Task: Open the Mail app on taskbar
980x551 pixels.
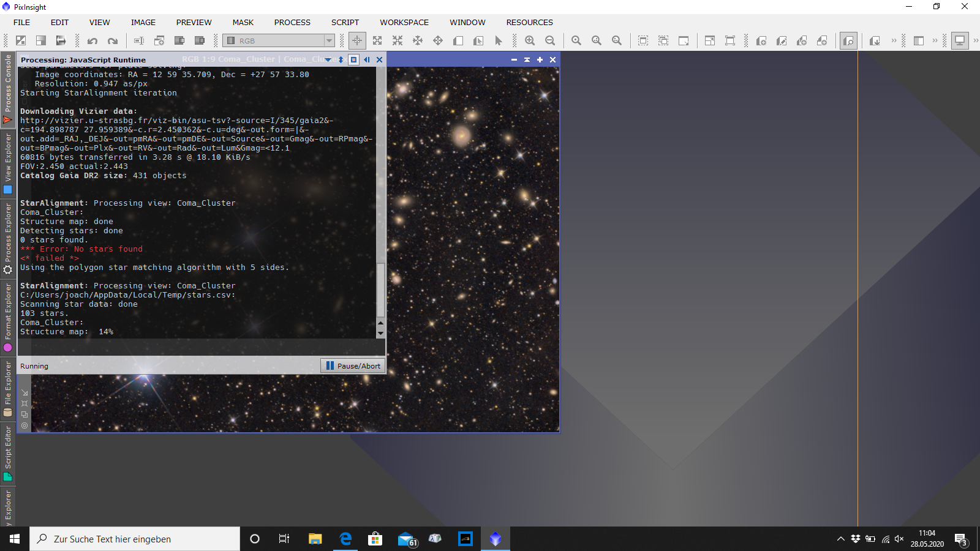Action: (405, 539)
